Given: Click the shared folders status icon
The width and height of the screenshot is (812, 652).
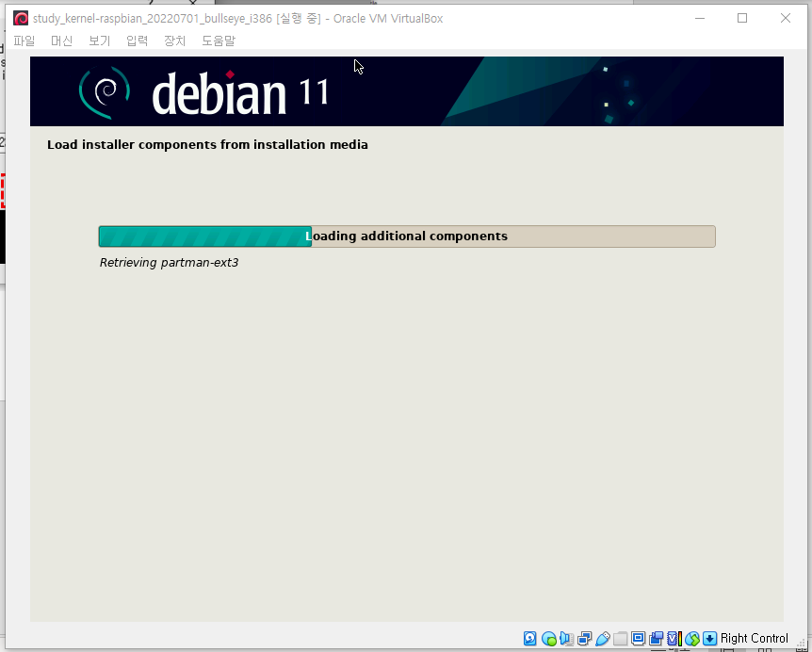Looking at the screenshot, I should 621,638.
